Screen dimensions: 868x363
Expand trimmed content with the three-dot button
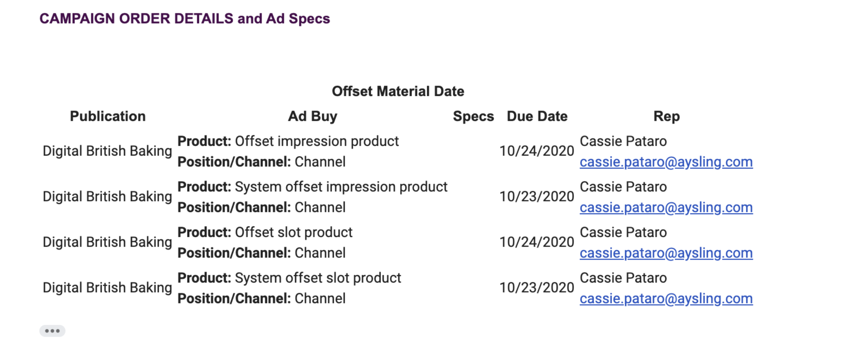tap(52, 331)
